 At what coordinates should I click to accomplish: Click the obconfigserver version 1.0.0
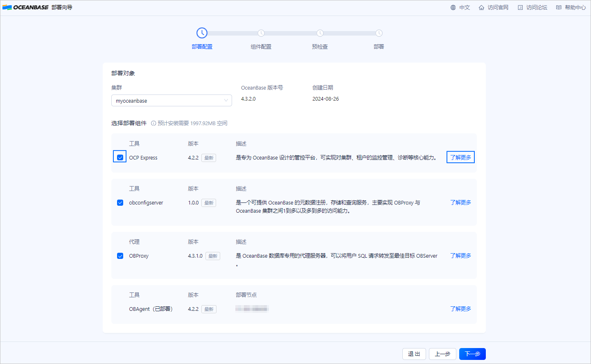click(x=193, y=202)
